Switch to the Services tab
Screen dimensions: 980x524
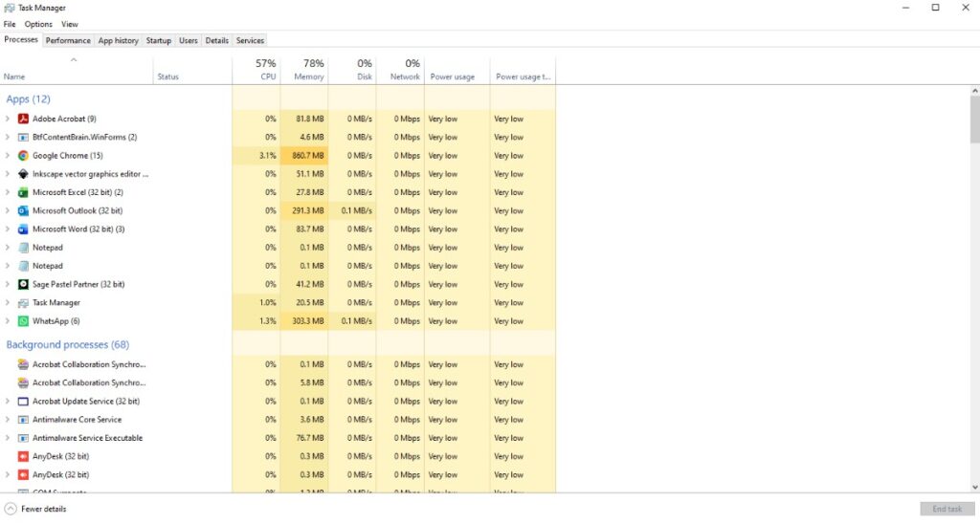pos(250,40)
